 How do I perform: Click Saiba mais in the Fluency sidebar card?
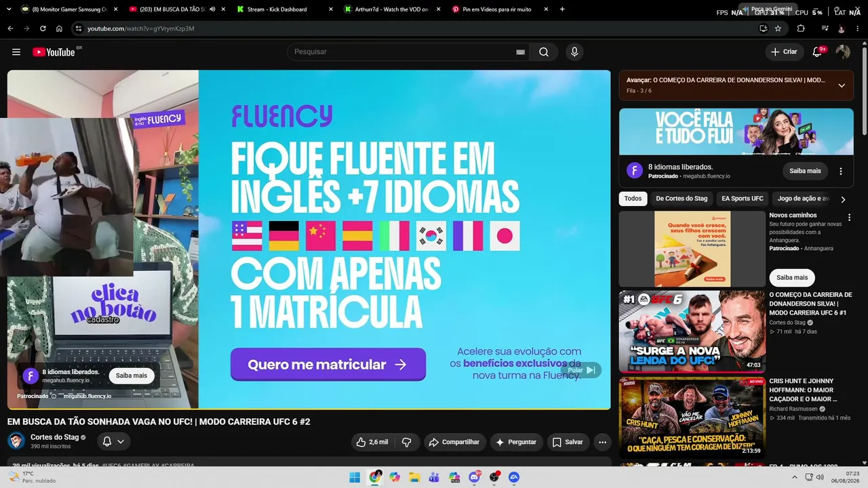click(805, 171)
